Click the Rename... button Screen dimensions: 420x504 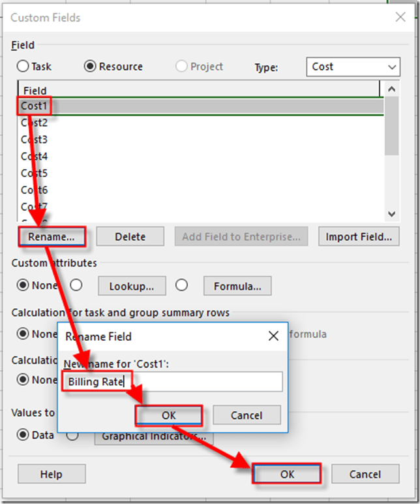coord(52,236)
